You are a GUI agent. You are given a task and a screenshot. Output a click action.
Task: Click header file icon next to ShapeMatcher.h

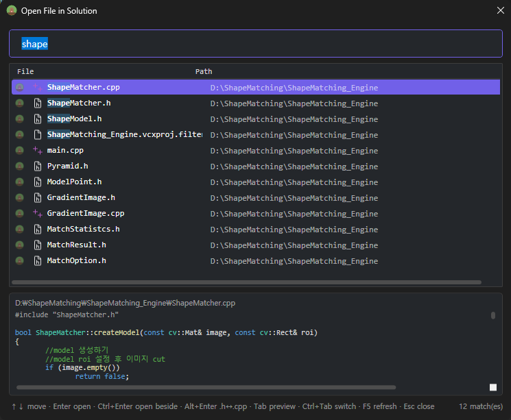(38, 103)
